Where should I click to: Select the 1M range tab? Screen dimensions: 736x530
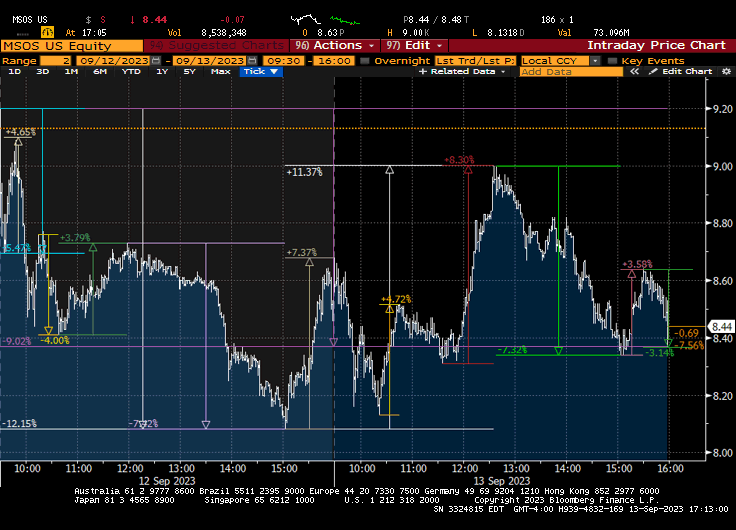coord(71,71)
